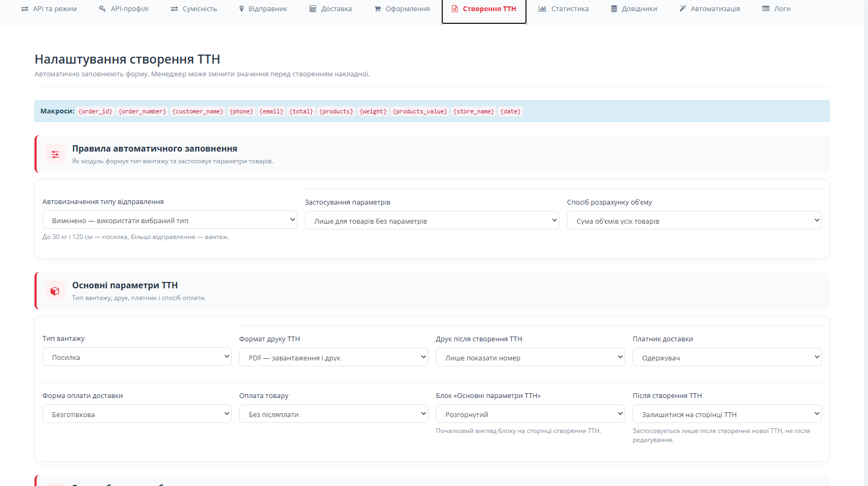Image resolution: width=868 pixels, height=486 pixels.
Task: Click the {order_id} macro
Action: point(95,111)
